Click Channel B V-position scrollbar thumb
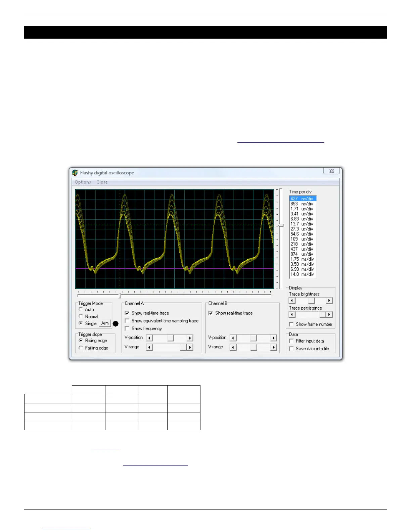 (254, 338)
